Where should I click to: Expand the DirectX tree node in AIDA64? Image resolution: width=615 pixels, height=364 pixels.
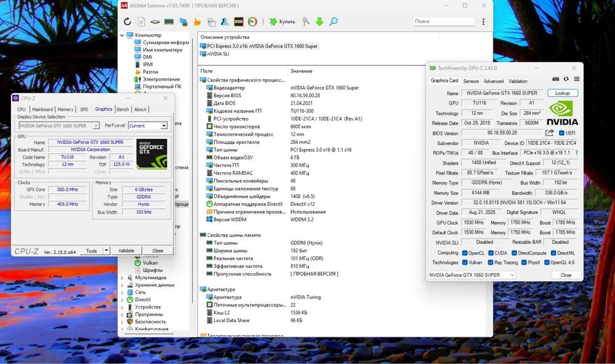point(122,299)
